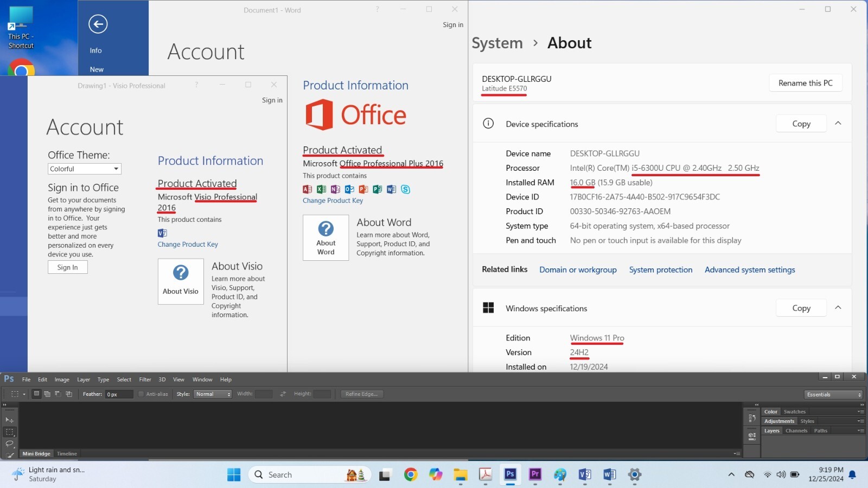
Task: Click the Sign In button in Visio
Action: pyautogui.click(x=68, y=267)
